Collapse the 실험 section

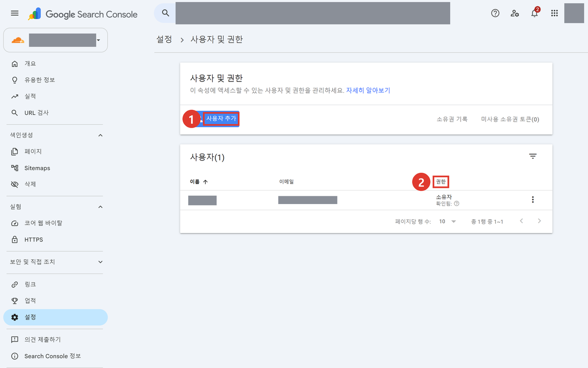[x=100, y=207]
